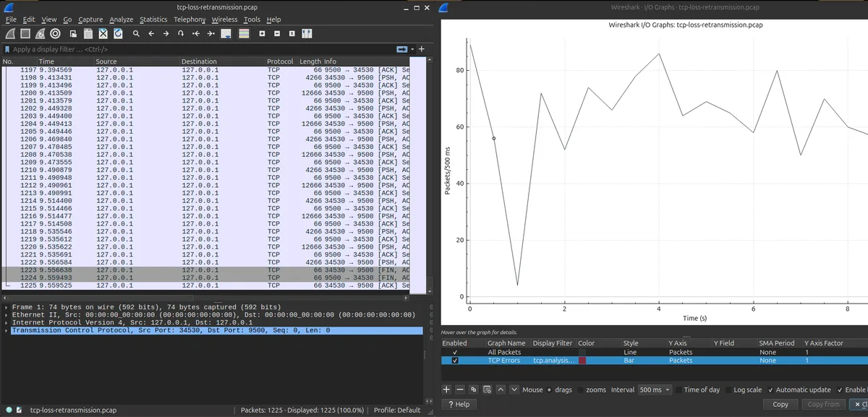Click the apply display filter arrow button
Viewport: 868px width, 417px height.
(401, 48)
